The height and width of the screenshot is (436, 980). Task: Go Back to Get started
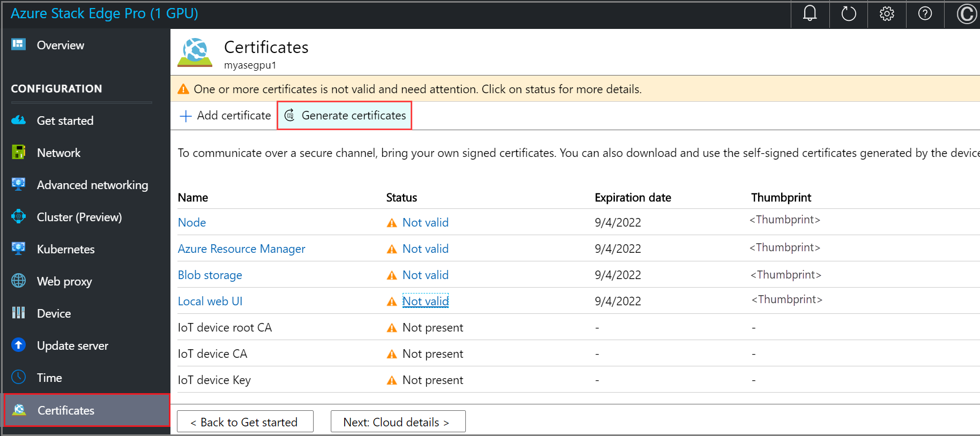245,422
